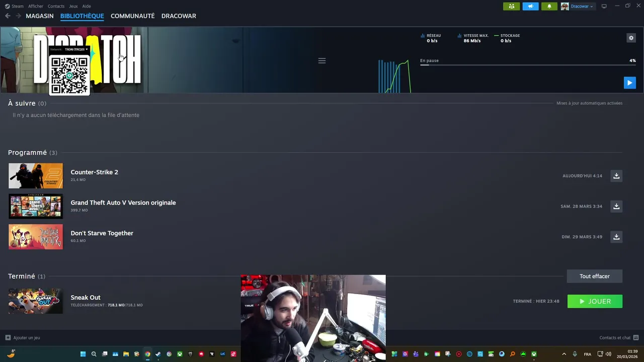
Task: Click the Tout effacer button
Action: click(595, 276)
